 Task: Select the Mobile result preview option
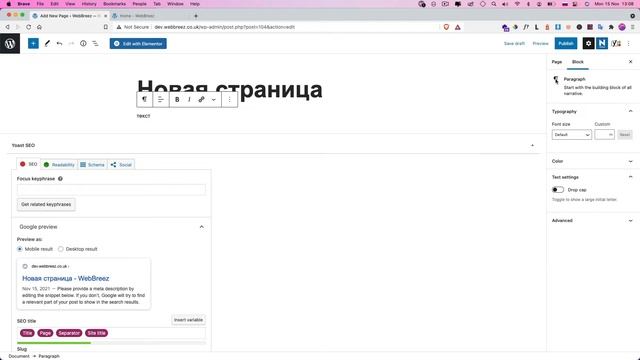click(20, 249)
